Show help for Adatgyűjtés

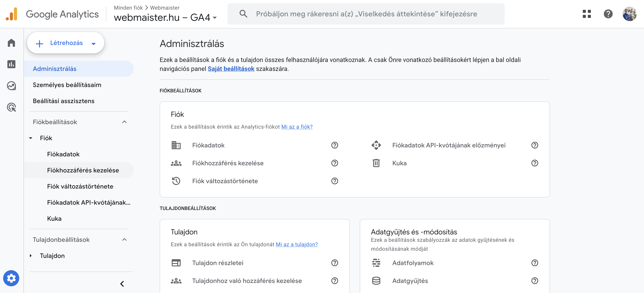click(x=535, y=281)
